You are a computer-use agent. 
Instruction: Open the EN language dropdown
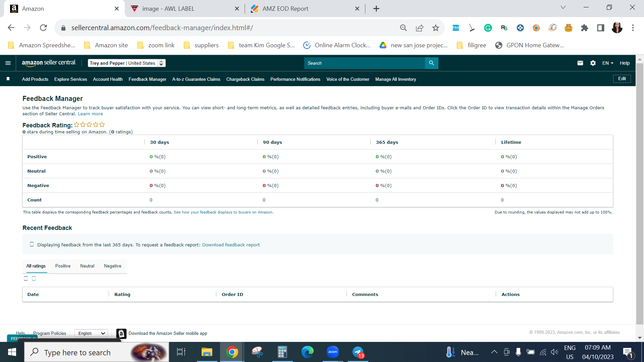(x=607, y=63)
